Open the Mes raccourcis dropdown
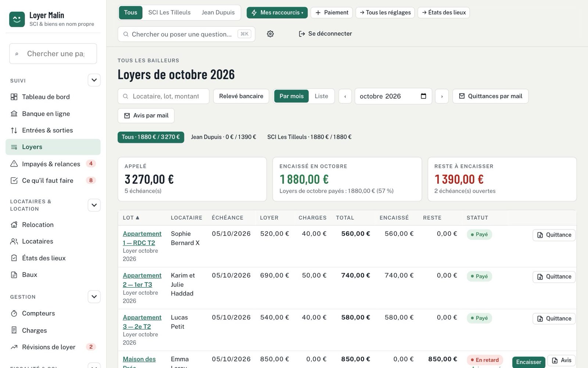The image size is (588, 368). [x=277, y=13]
